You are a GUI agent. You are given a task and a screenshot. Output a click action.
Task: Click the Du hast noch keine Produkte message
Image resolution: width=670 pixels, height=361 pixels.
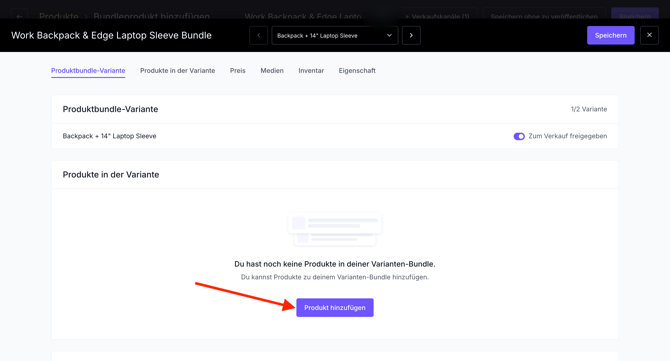coord(335,264)
